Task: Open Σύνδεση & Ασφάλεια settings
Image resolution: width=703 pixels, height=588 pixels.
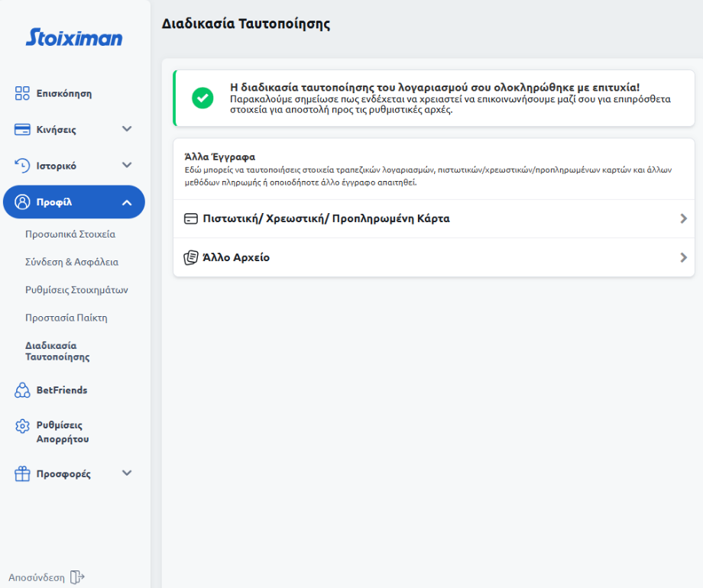Action: [72, 262]
